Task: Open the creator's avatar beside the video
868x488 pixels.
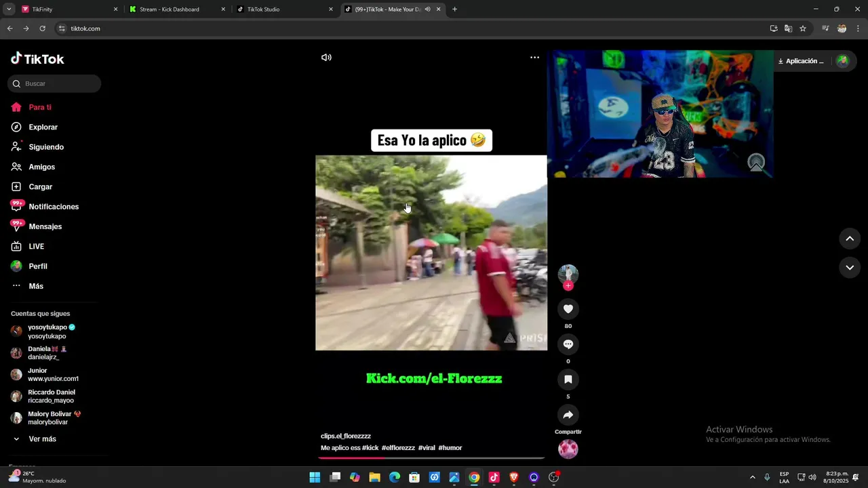Action: pyautogui.click(x=568, y=273)
